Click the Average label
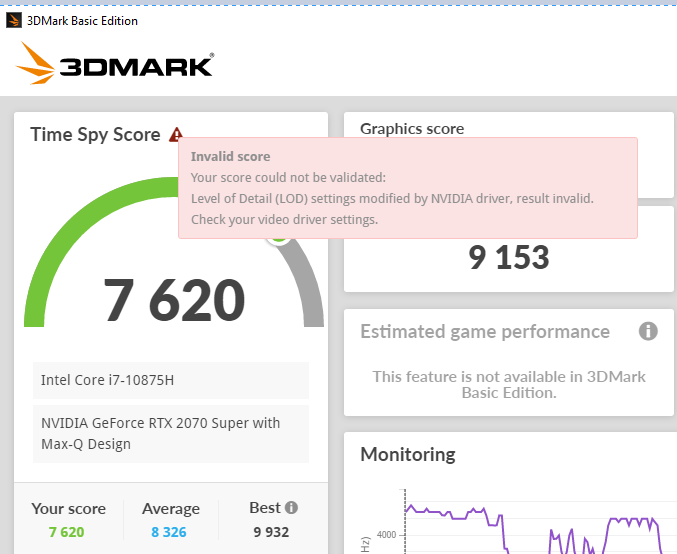 click(171, 509)
